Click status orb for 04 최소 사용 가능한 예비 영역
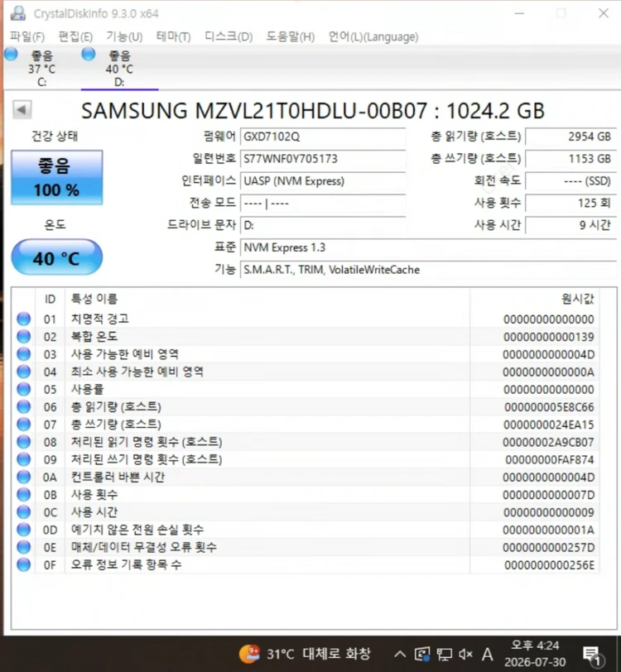 click(x=23, y=372)
